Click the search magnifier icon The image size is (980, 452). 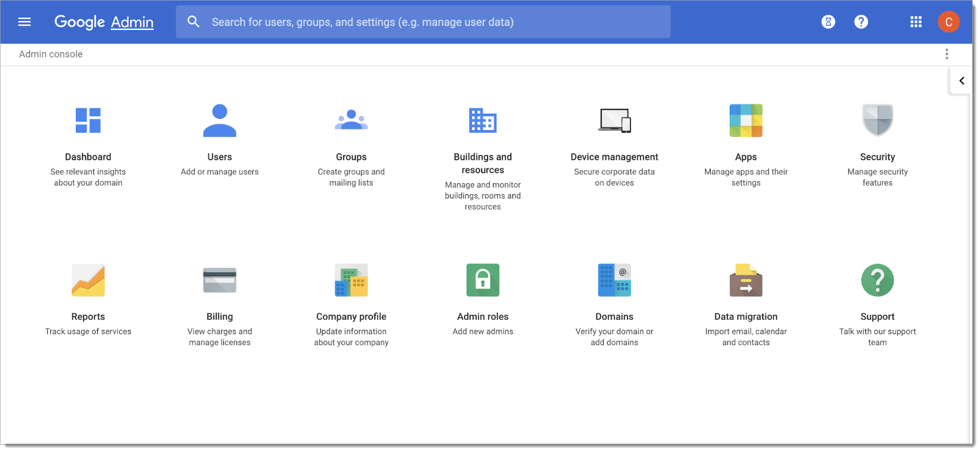coord(193,22)
